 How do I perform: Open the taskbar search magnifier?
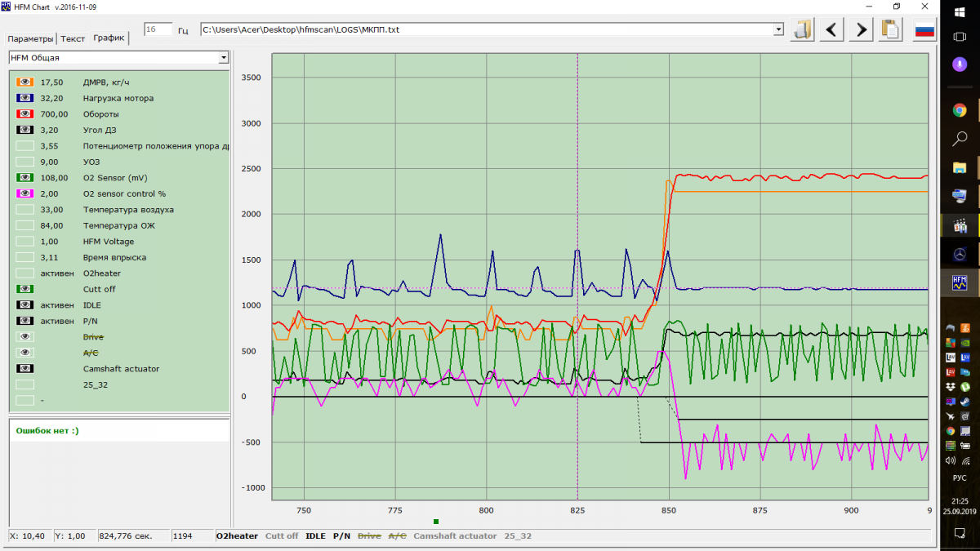pyautogui.click(x=960, y=139)
